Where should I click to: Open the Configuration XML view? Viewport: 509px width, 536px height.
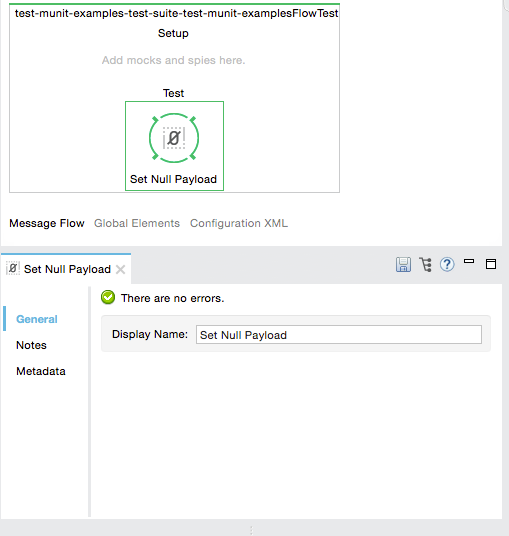tap(239, 223)
